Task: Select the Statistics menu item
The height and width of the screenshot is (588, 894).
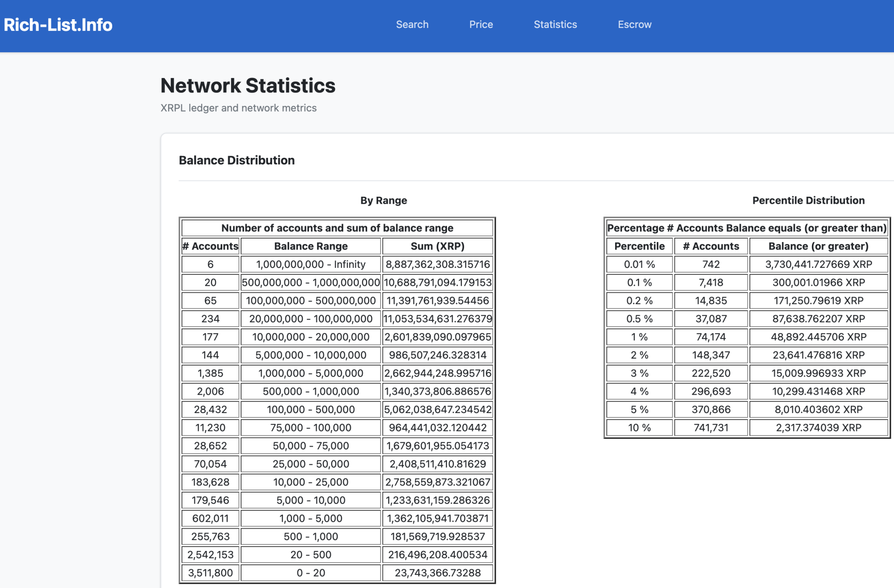Action: pos(555,24)
